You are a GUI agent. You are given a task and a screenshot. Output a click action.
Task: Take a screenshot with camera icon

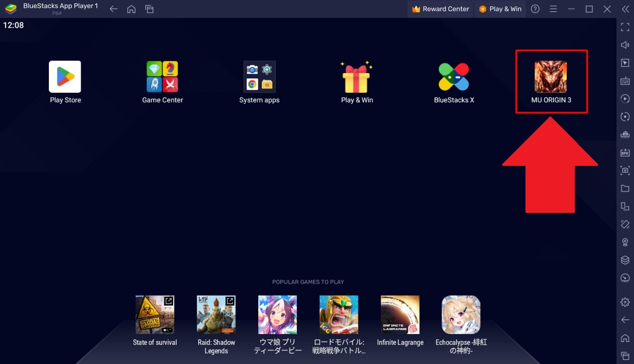coord(625,170)
